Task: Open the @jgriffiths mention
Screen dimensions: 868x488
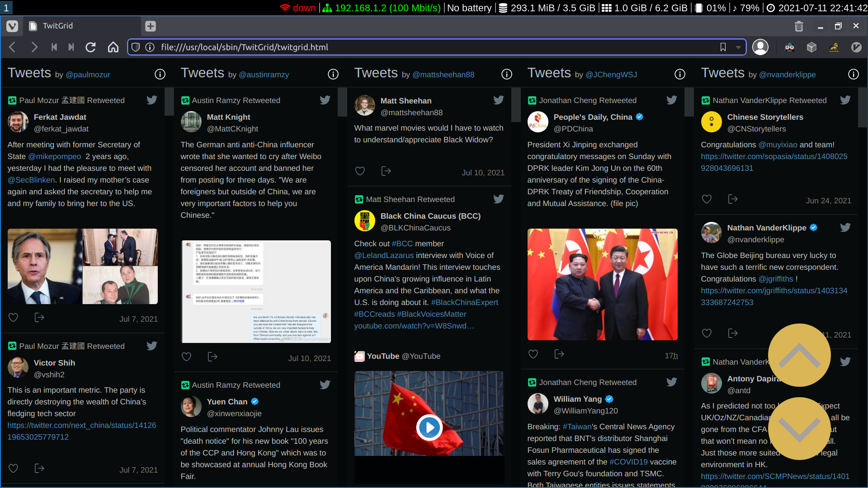Action: point(776,279)
